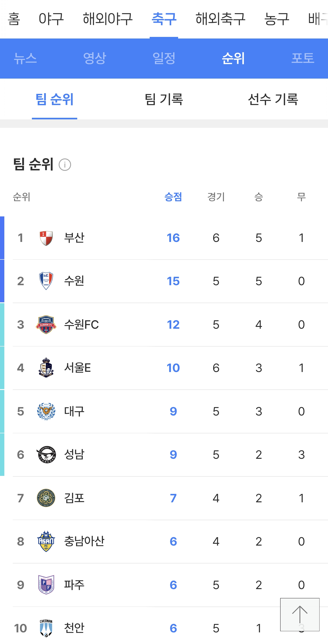The image size is (328, 644).
Task: Switch to the 팀 기록 tab
Action: tap(164, 99)
